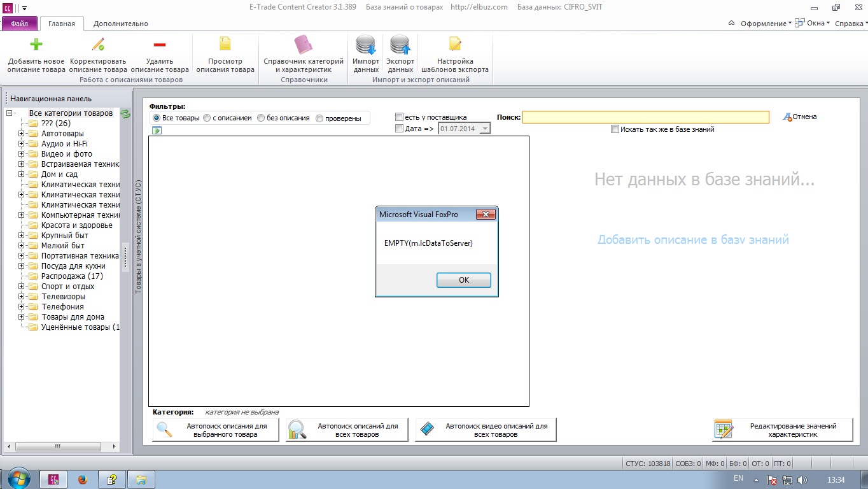
Task: Expand the Телевизоры category
Action: 21,297
